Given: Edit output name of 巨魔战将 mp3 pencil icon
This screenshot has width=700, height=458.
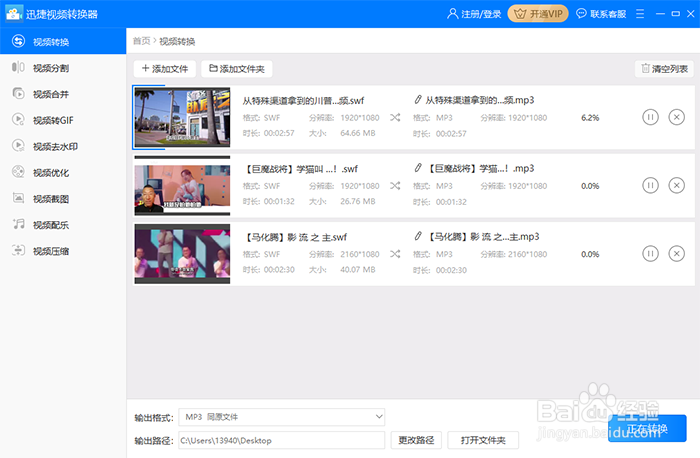Looking at the screenshot, I should click(x=418, y=168).
